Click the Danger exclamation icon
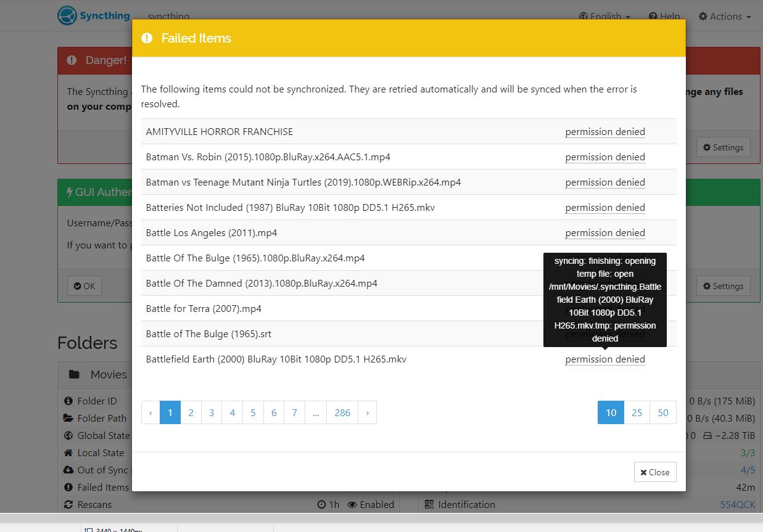The width and height of the screenshot is (763, 532). point(72,60)
